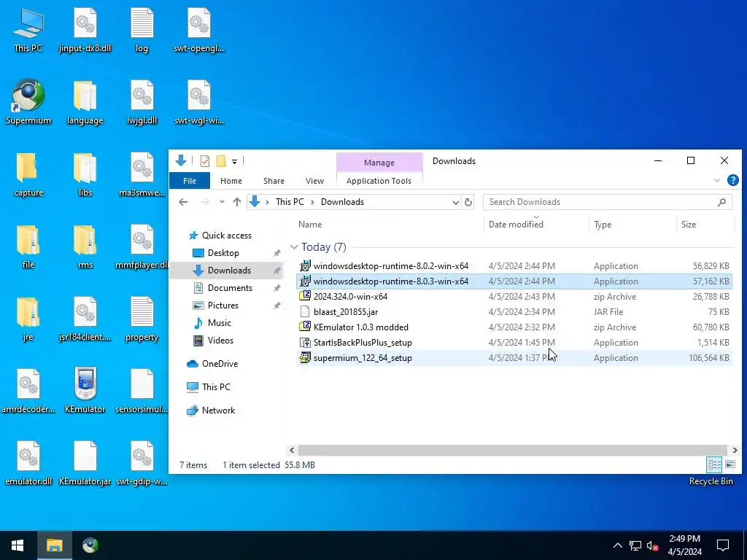
Task: Open Desktop in navigation pane
Action: click(x=223, y=253)
